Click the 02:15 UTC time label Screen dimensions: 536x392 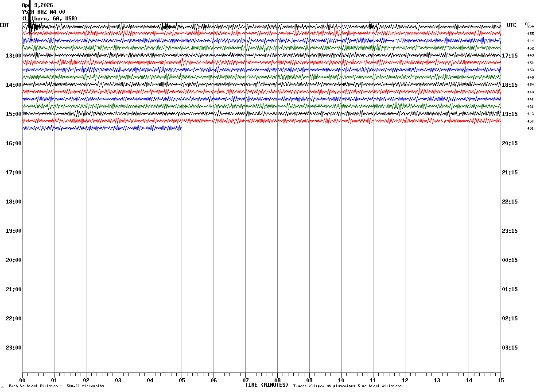[x=510, y=319]
